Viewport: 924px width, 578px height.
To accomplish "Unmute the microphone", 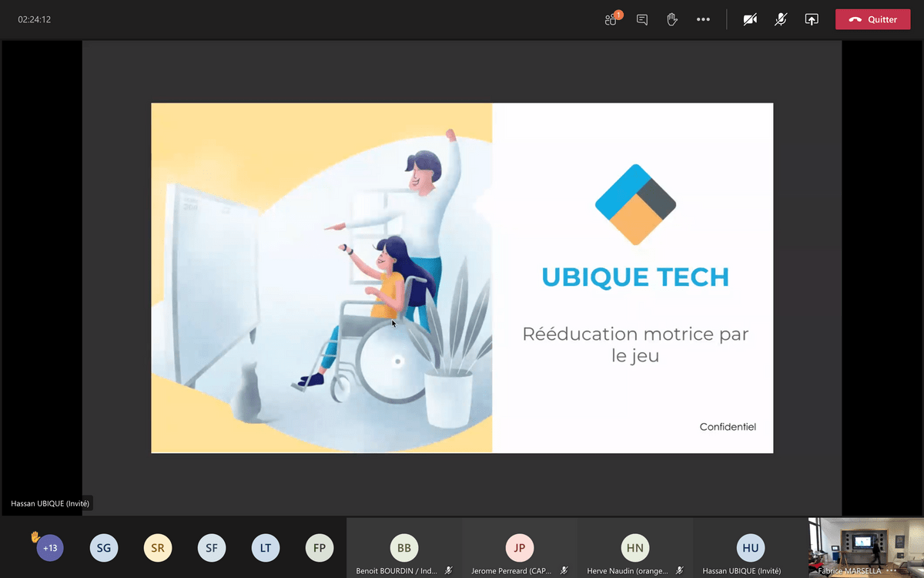I will coord(781,19).
